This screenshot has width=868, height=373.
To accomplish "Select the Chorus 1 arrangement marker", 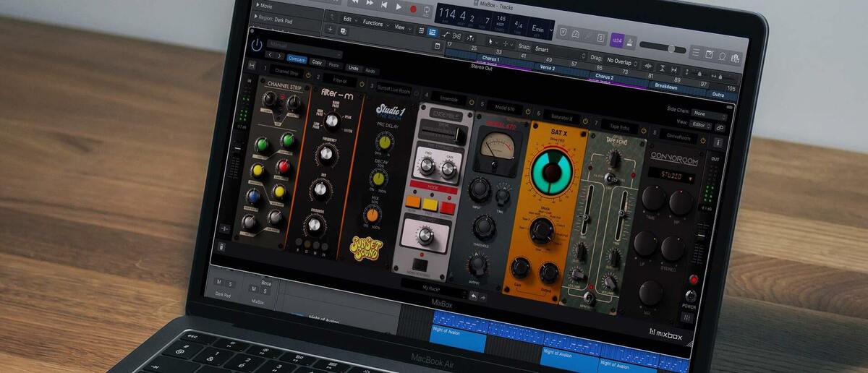I will (490, 59).
